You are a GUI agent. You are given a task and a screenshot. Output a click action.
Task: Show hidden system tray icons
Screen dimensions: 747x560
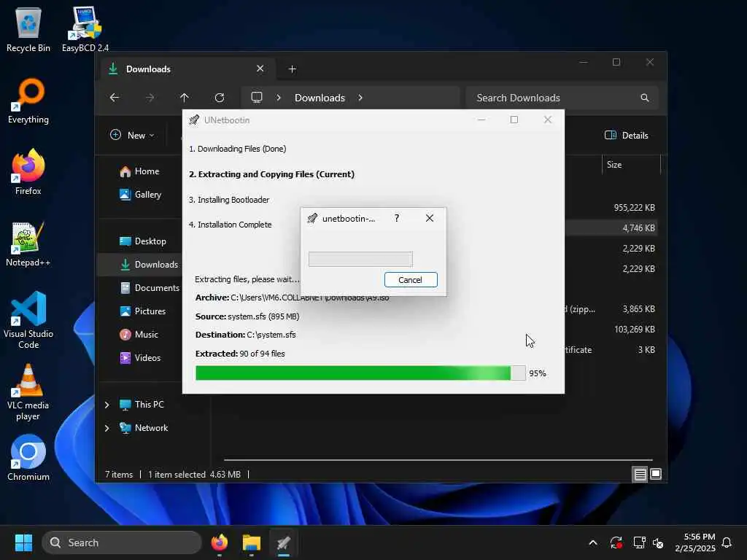coord(593,542)
